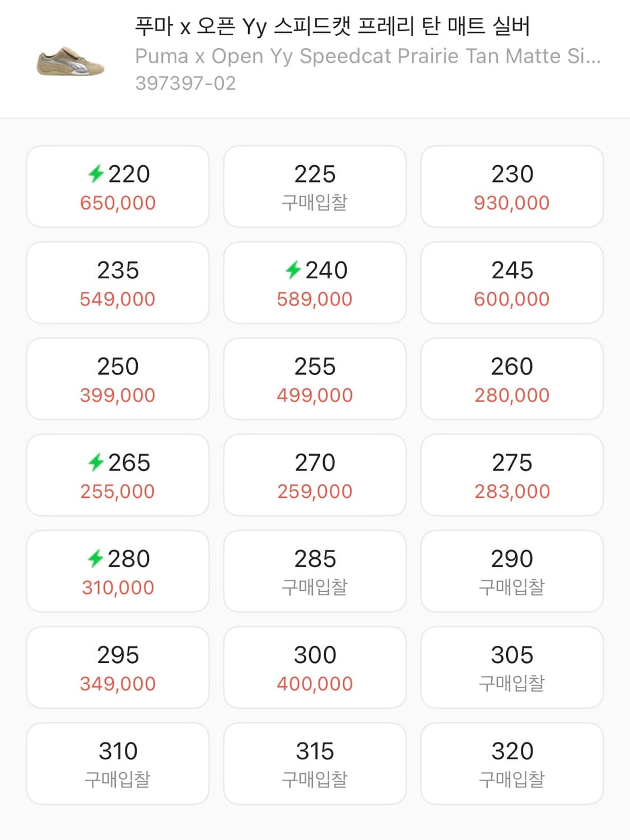Select fast-delivery size 240 option
Image resolution: width=630 pixels, height=840 pixels.
(315, 283)
